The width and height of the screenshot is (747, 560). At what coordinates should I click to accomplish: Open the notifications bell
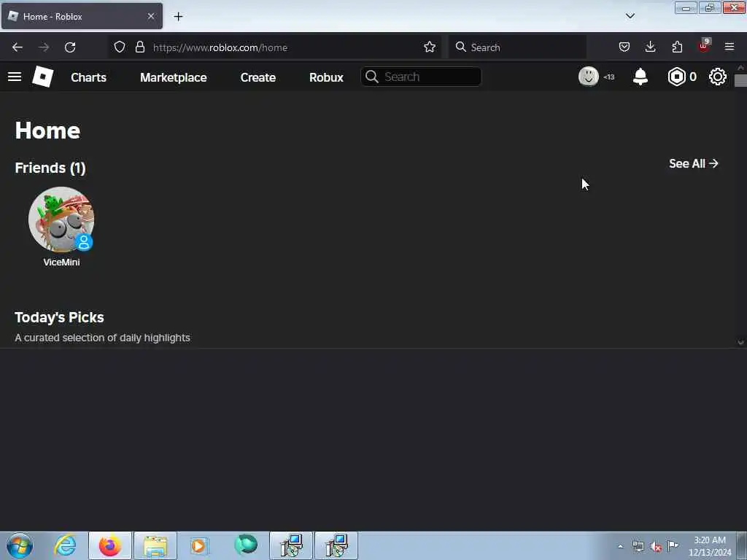(x=640, y=77)
